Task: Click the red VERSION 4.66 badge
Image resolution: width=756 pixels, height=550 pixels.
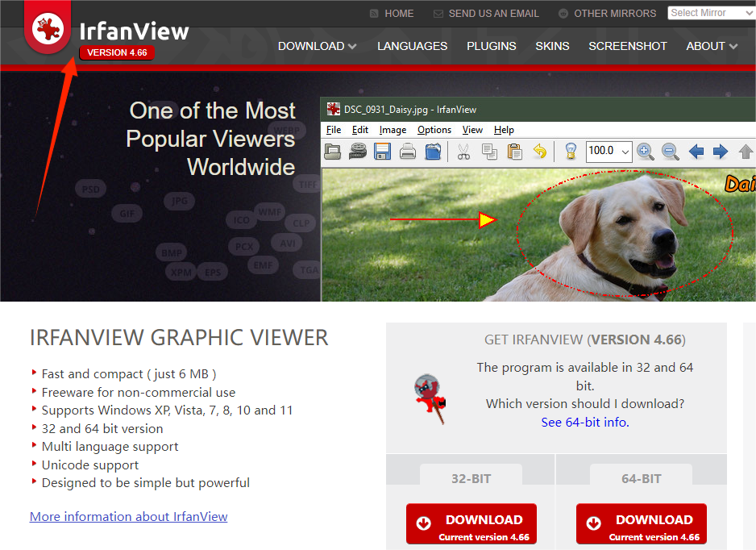Action: [x=117, y=52]
